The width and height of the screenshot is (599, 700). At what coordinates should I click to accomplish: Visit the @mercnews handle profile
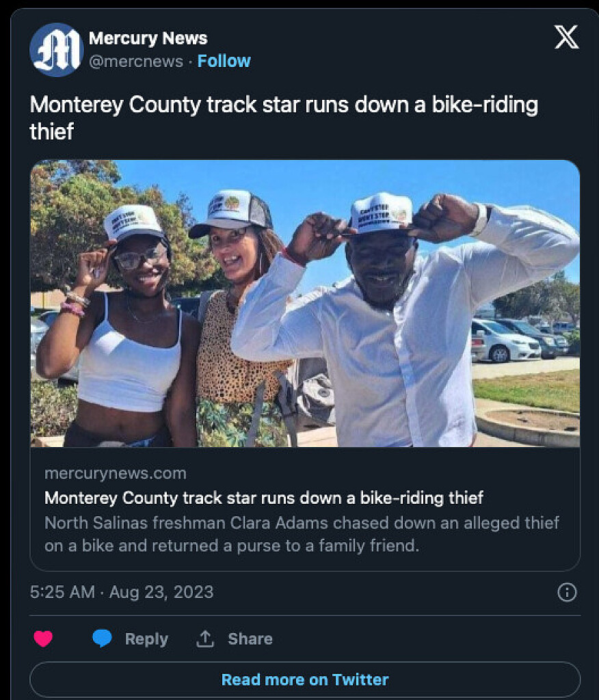136,61
